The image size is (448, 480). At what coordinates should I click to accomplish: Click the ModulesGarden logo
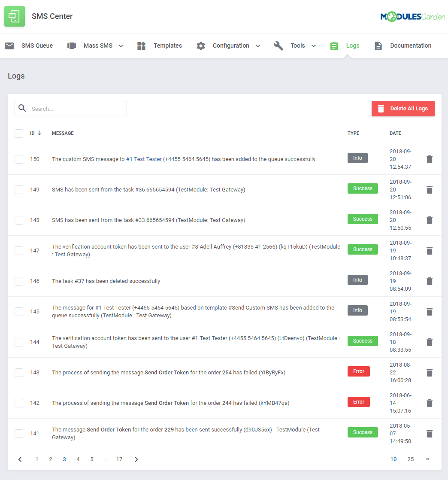(x=412, y=17)
